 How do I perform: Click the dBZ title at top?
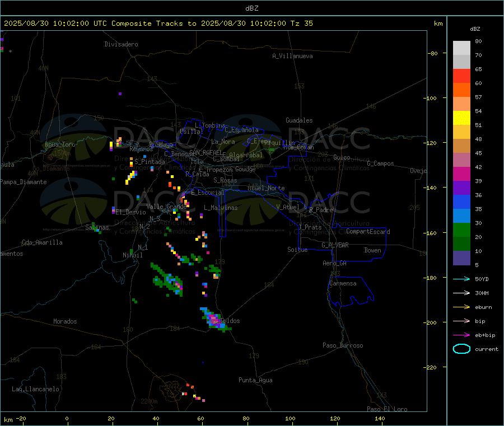(251, 8)
